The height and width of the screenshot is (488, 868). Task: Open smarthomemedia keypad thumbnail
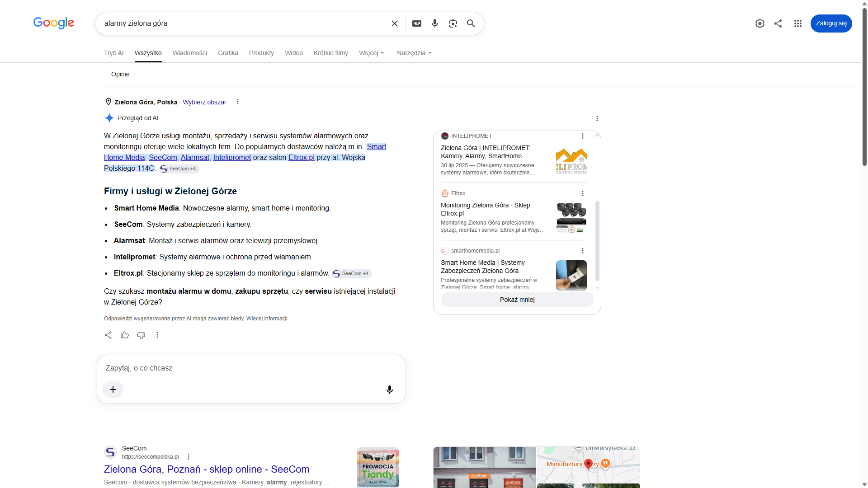(571, 276)
